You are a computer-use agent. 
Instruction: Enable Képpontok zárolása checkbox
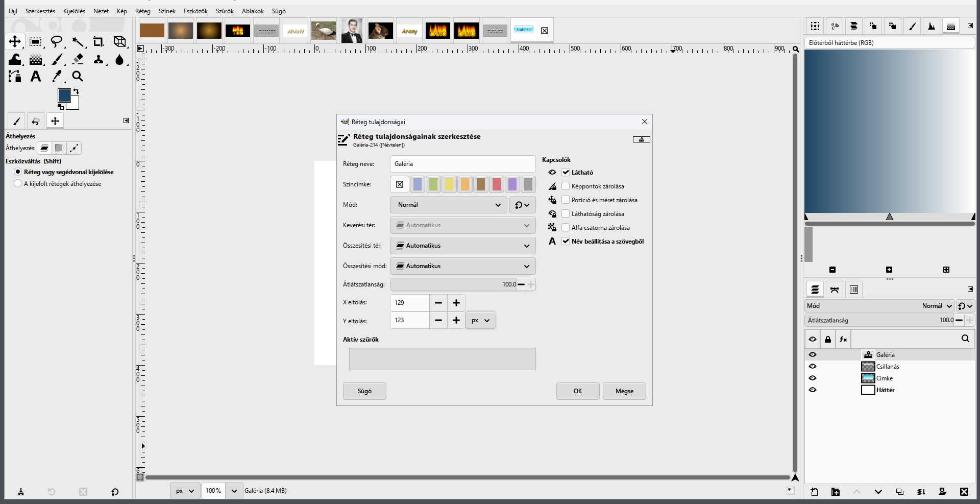(566, 186)
